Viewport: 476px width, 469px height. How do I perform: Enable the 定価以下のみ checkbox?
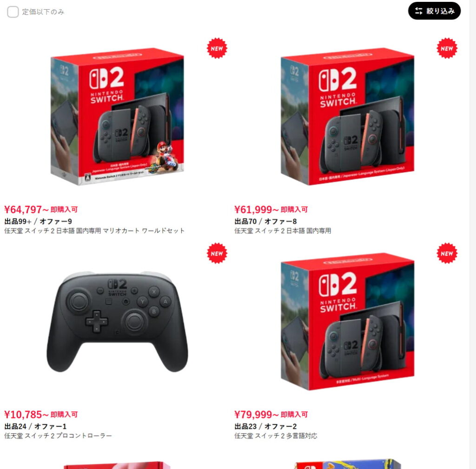coord(13,12)
